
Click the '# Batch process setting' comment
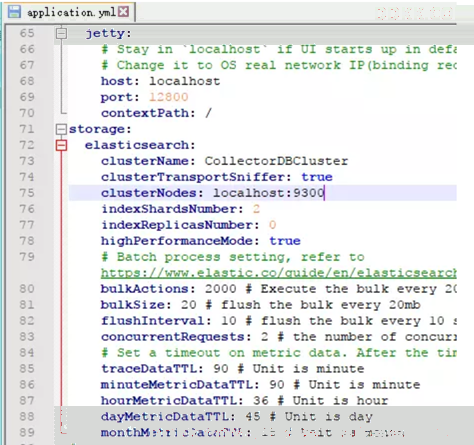(233, 257)
